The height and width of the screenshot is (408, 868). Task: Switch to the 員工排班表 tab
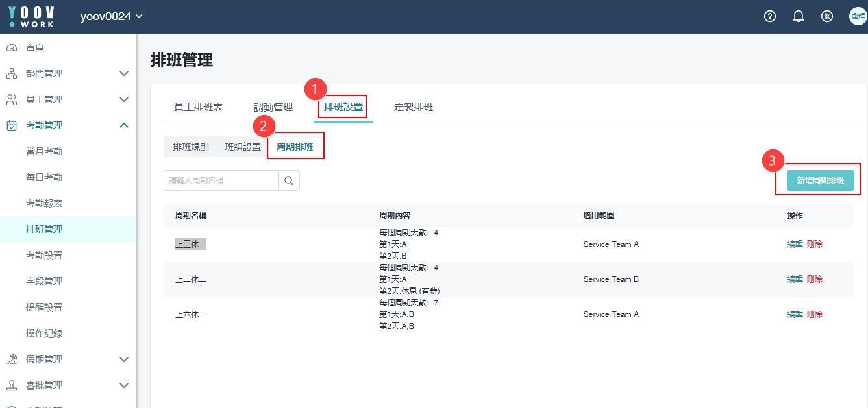tap(198, 107)
